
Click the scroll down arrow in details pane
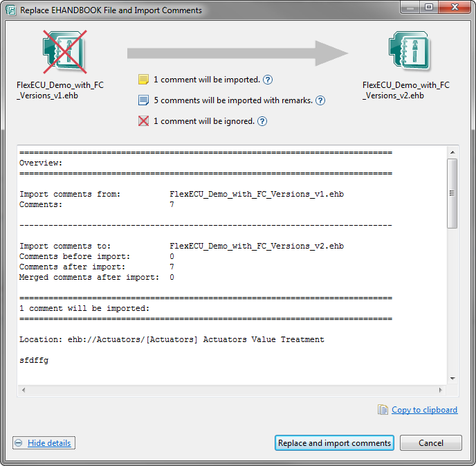[x=452, y=378]
